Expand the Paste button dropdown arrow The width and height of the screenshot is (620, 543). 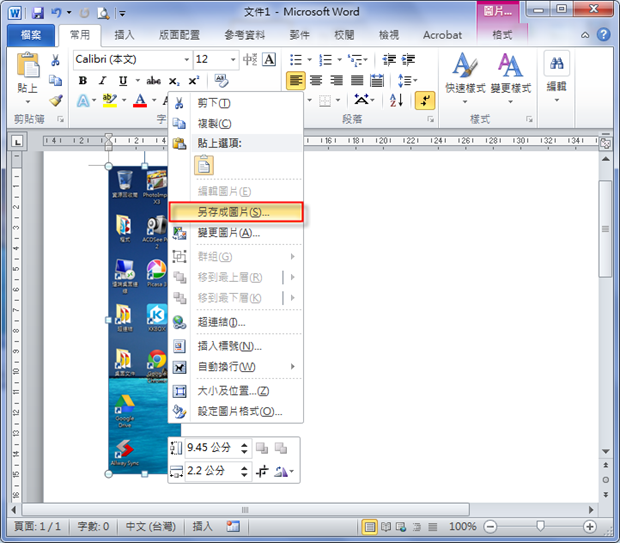(x=28, y=102)
